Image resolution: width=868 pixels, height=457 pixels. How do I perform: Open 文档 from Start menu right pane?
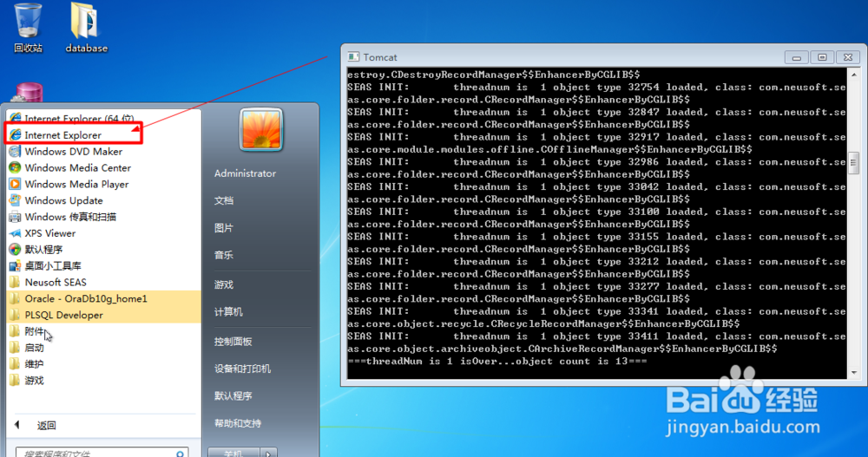[224, 200]
